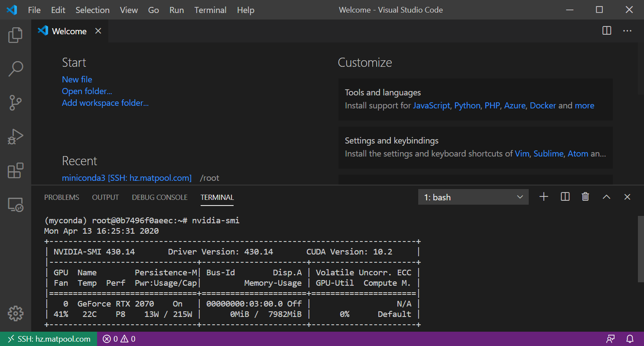
Task: Close the Welcome tab
Action: 98,31
